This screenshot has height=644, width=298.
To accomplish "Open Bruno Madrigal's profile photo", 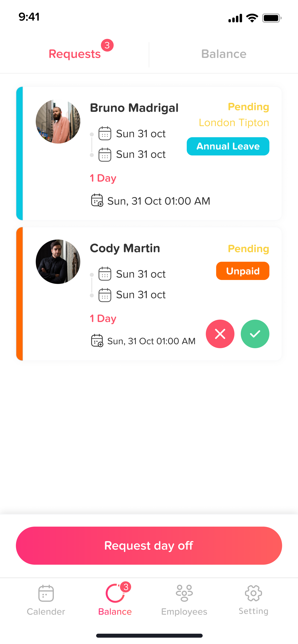I will tap(58, 122).
